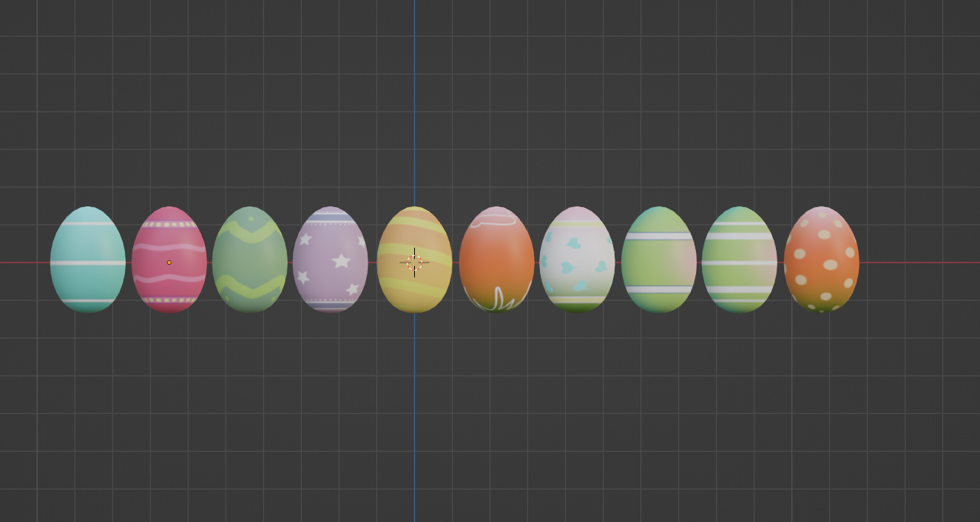Click the 3D cursor crosshair at center
Viewport: 980px width, 522px height.
click(x=414, y=262)
